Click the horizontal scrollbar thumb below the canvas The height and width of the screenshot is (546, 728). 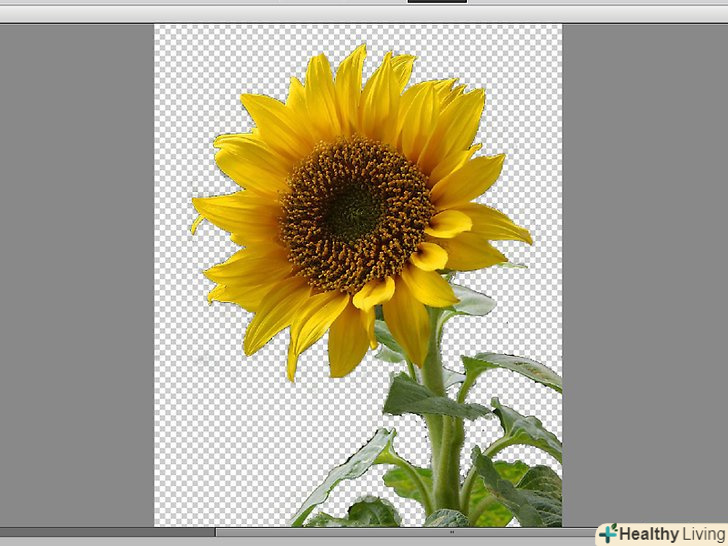pos(400,533)
